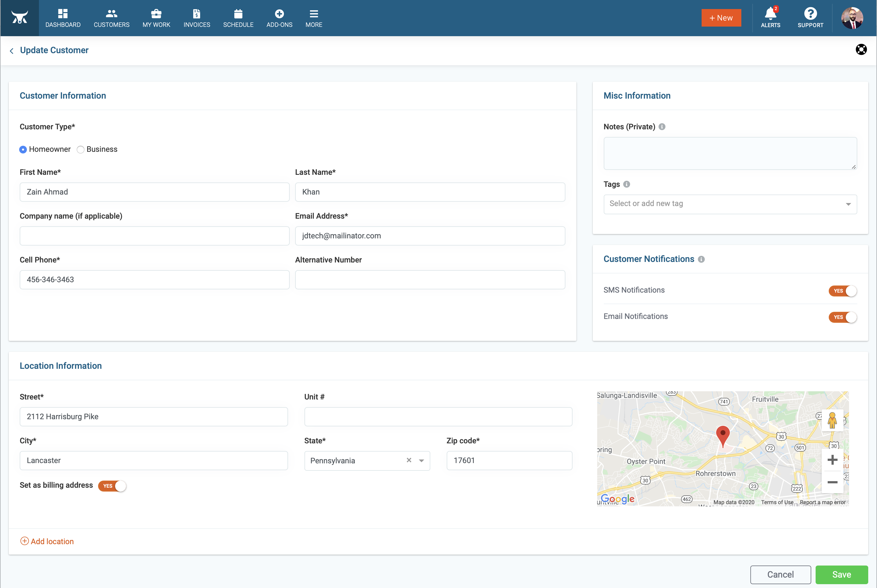Clear the Pennsylvania state selection

coord(409,460)
